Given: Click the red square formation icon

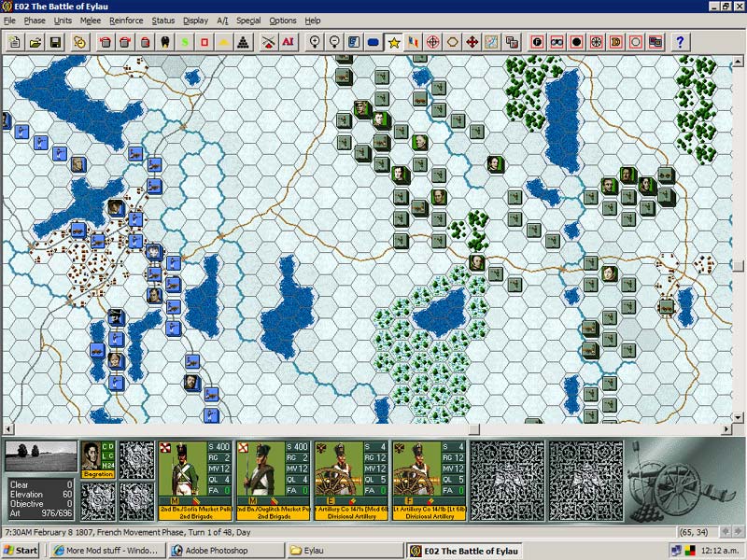Looking at the screenshot, I should point(204,42).
